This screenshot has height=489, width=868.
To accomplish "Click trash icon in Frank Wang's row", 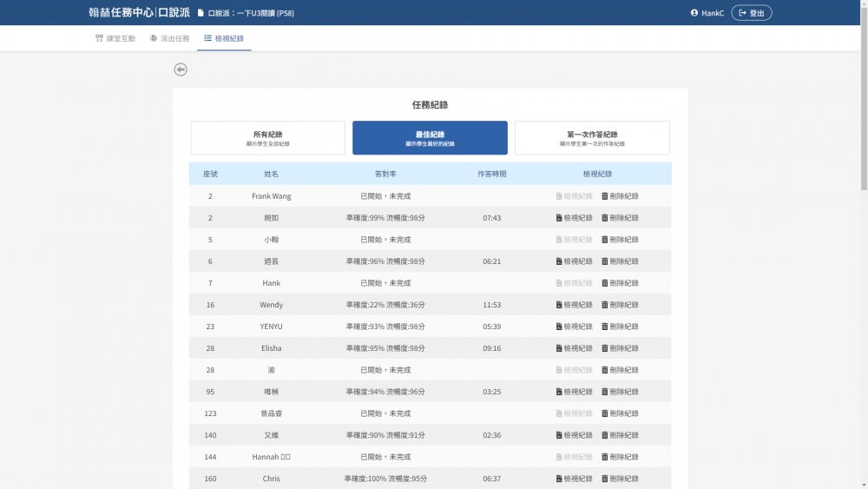I will tap(605, 196).
